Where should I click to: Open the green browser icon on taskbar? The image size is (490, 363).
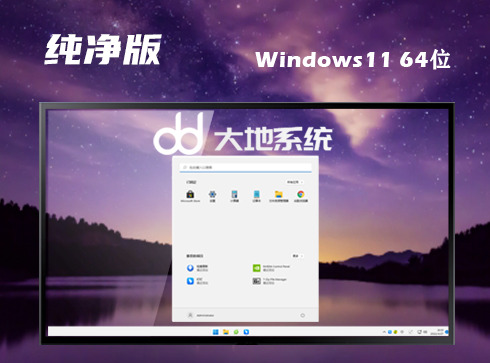(236, 332)
